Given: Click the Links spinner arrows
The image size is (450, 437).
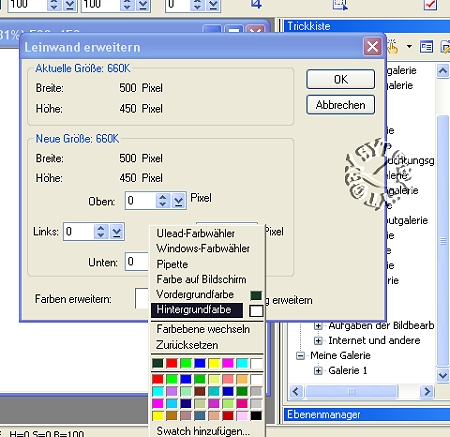Looking at the screenshot, I should tap(101, 232).
